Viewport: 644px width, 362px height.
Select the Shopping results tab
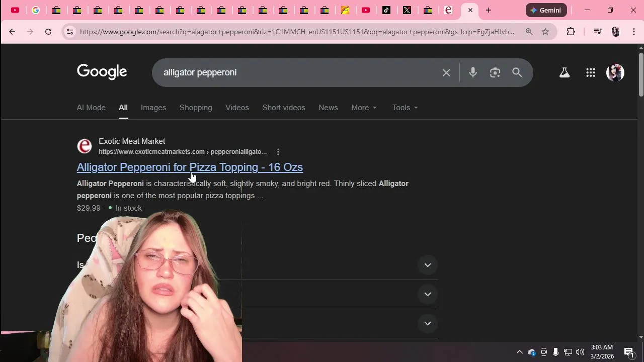click(x=196, y=108)
